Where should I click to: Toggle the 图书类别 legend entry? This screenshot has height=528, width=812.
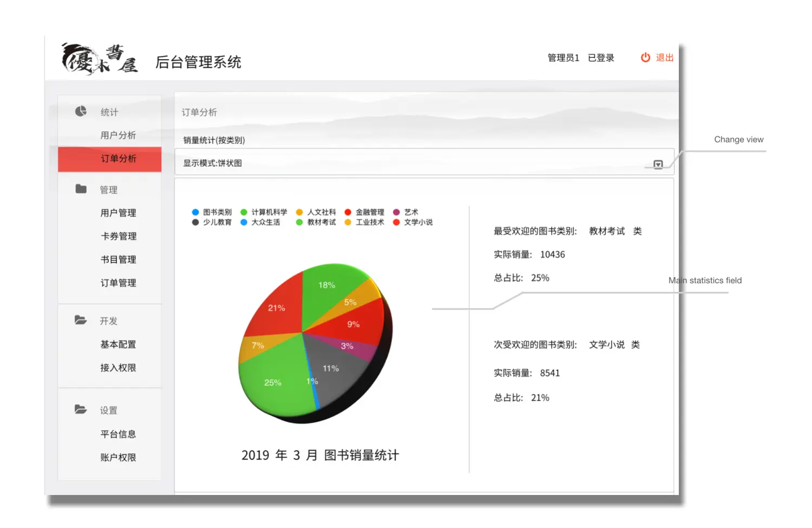(x=212, y=212)
